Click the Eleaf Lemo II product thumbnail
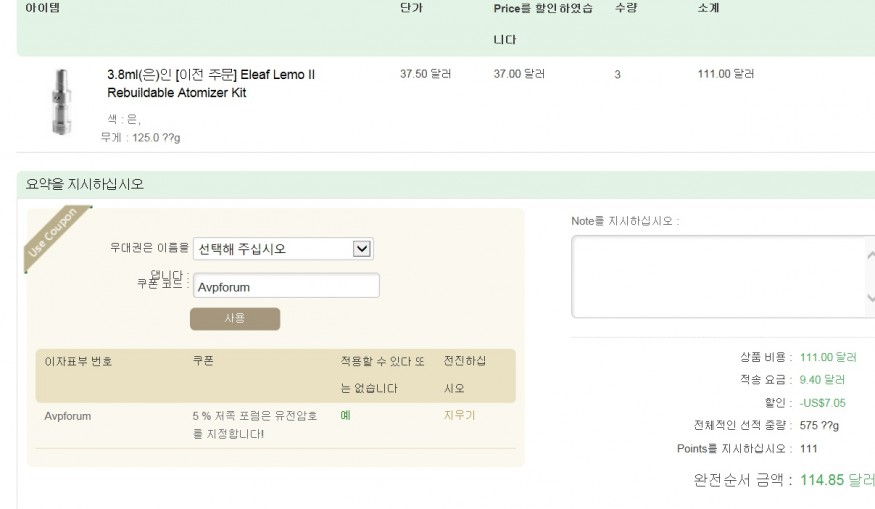The height and width of the screenshot is (509, 875). pos(61,102)
